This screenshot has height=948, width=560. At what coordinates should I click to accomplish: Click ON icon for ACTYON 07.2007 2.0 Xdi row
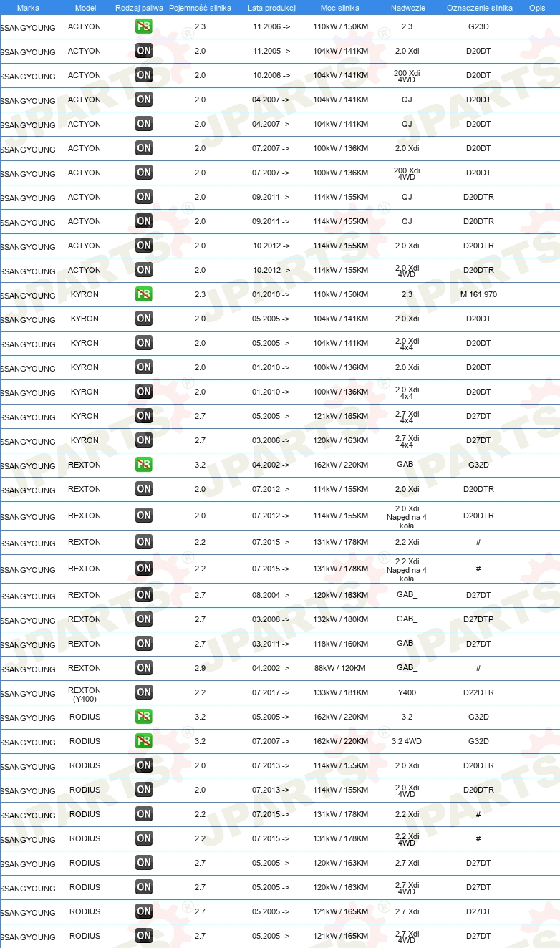(x=144, y=148)
